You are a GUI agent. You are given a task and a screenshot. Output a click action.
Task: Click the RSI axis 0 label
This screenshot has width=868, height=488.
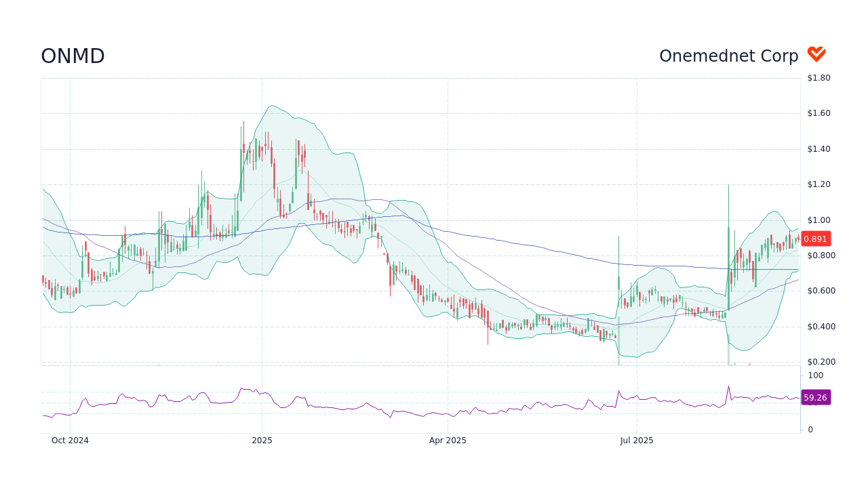click(810, 430)
